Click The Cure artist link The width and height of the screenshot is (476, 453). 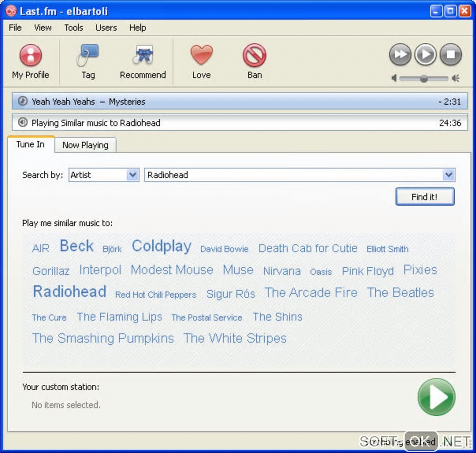(49, 318)
